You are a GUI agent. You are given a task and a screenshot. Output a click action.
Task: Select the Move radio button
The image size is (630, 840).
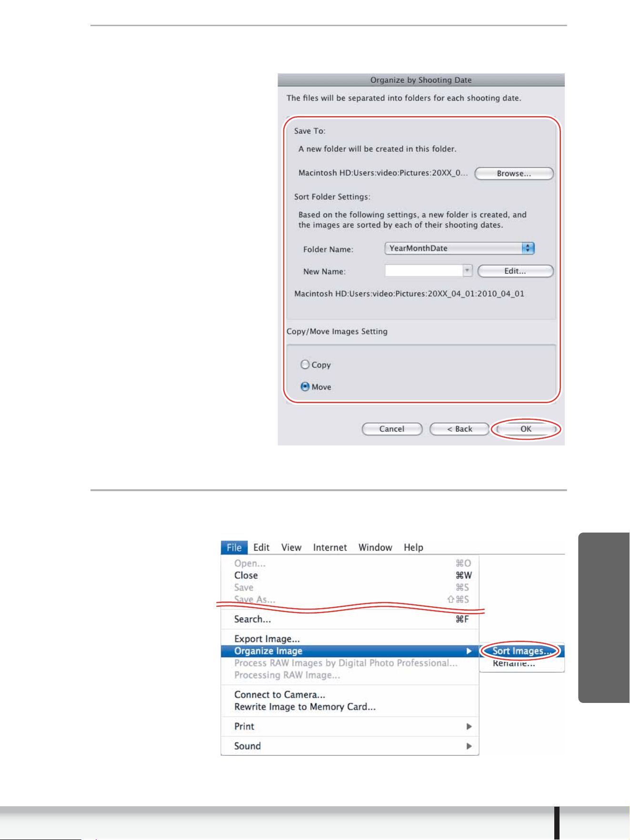[x=305, y=387]
